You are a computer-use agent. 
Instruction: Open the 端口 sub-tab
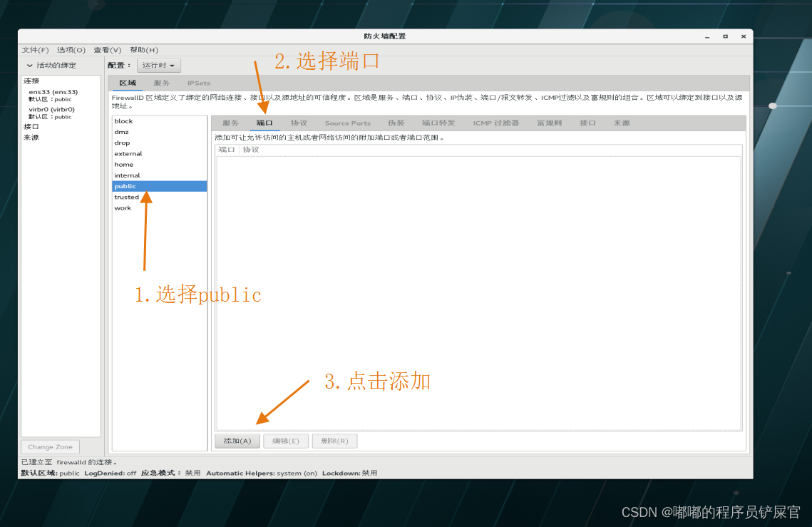click(x=264, y=123)
